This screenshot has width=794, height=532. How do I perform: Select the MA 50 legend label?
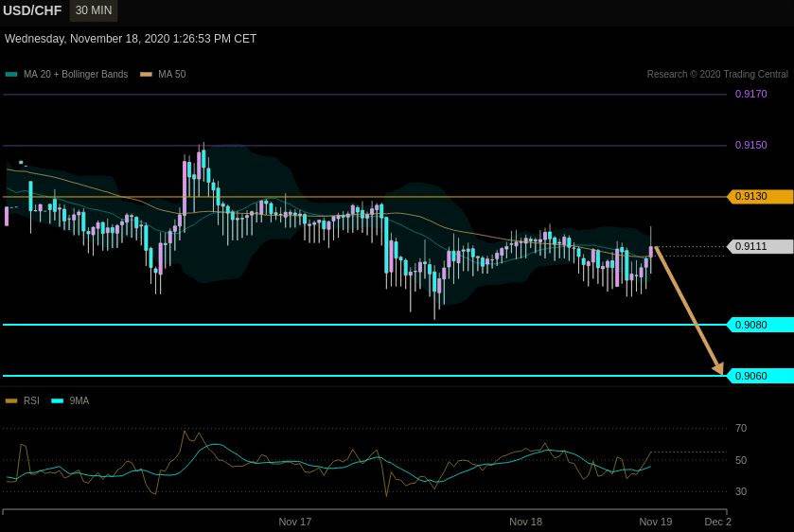pos(172,74)
